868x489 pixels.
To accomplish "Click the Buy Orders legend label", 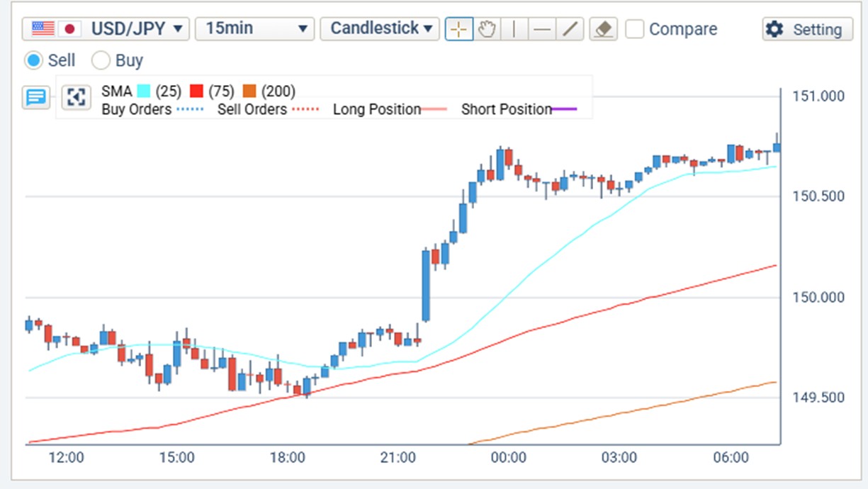I will click(137, 109).
